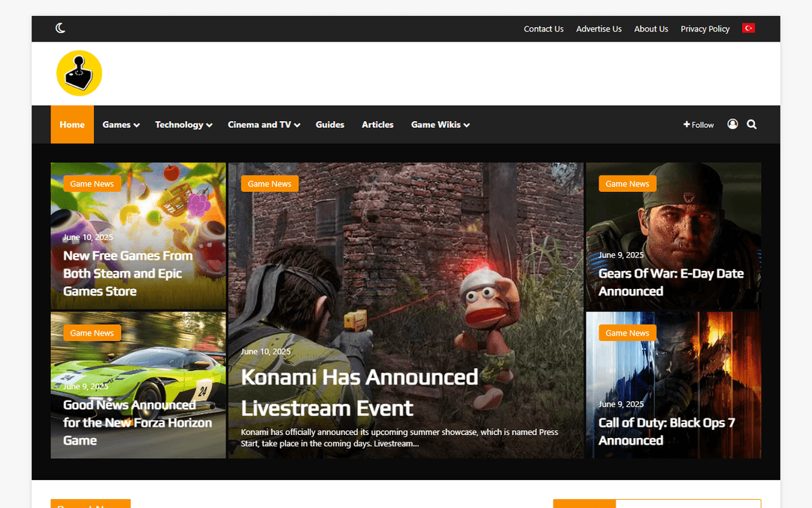This screenshot has height=508, width=812.
Task: Click the yellow joystick site logo
Action: (x=79, y=73)
